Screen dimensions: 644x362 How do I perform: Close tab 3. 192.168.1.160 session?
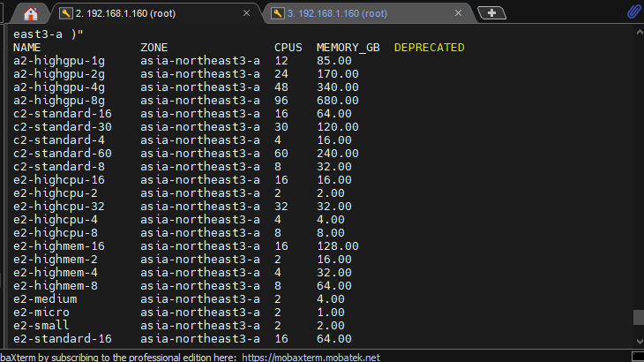coord(459,13)
